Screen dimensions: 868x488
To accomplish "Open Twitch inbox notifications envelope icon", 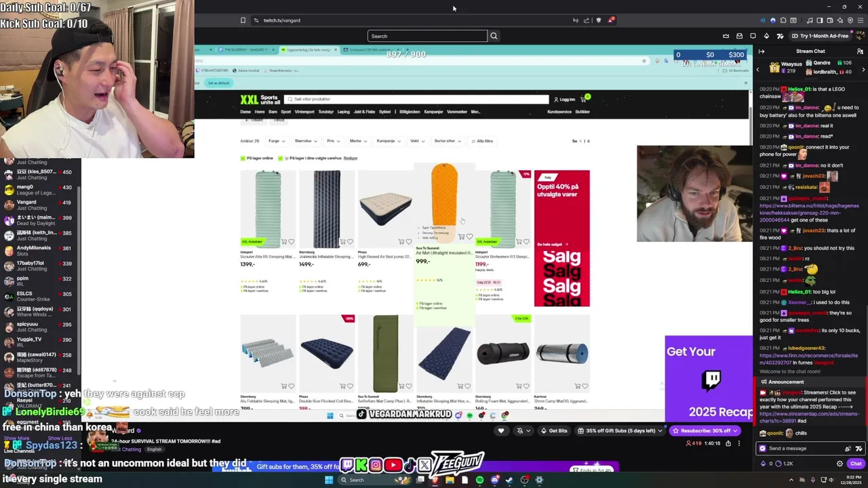I will tap(739, 36).
